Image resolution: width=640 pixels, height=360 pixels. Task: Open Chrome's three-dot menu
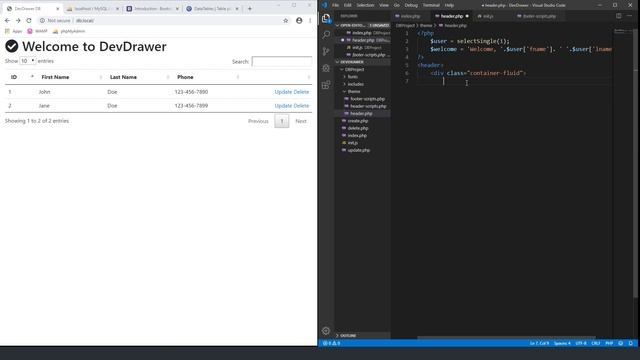(x=310, y=20)
